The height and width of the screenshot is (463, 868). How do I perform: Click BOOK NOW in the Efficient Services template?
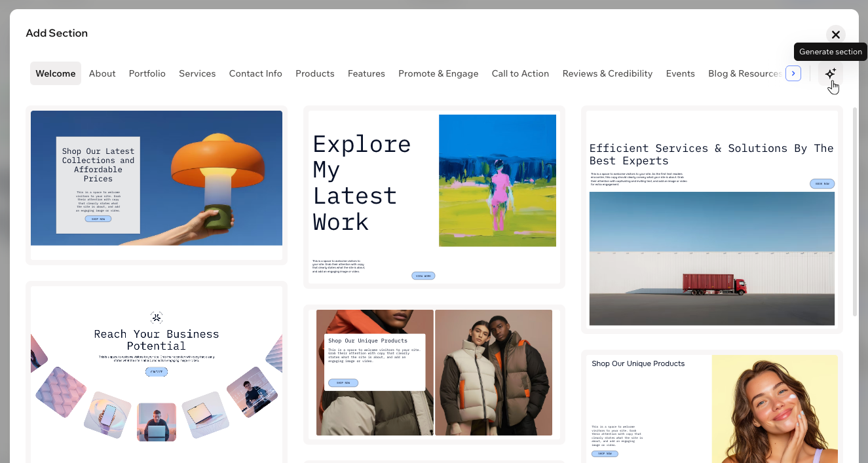822,183
